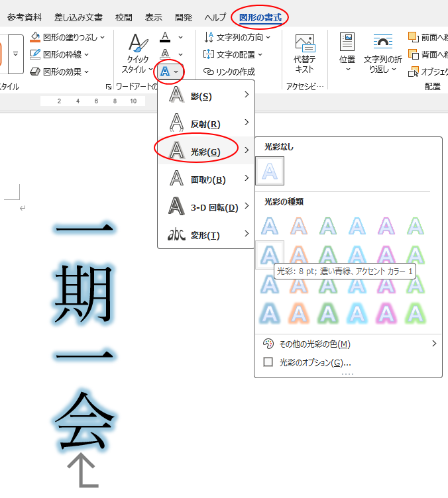448x498 pixels.
Task: Open 図形の枠線 outline menu
Action: 60,54
